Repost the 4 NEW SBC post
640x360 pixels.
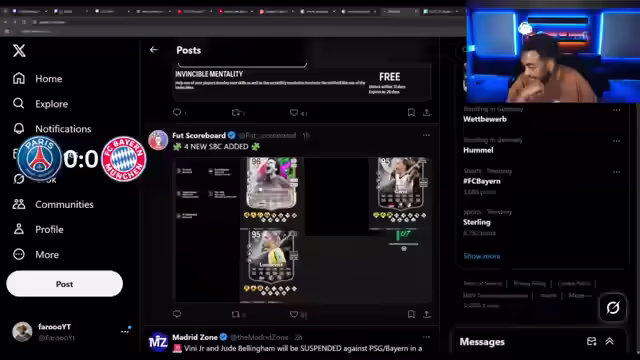pos(236,314)
